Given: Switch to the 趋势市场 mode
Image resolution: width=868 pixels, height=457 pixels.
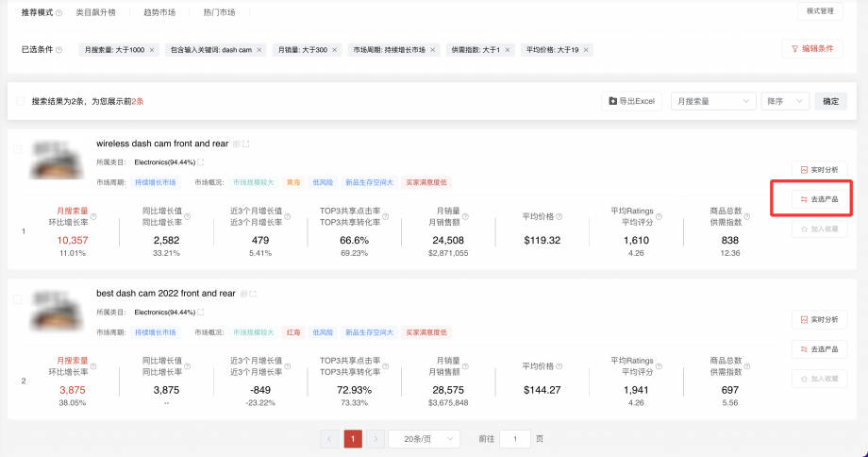Looking at the screenshot, I should [x=159, y=12].
